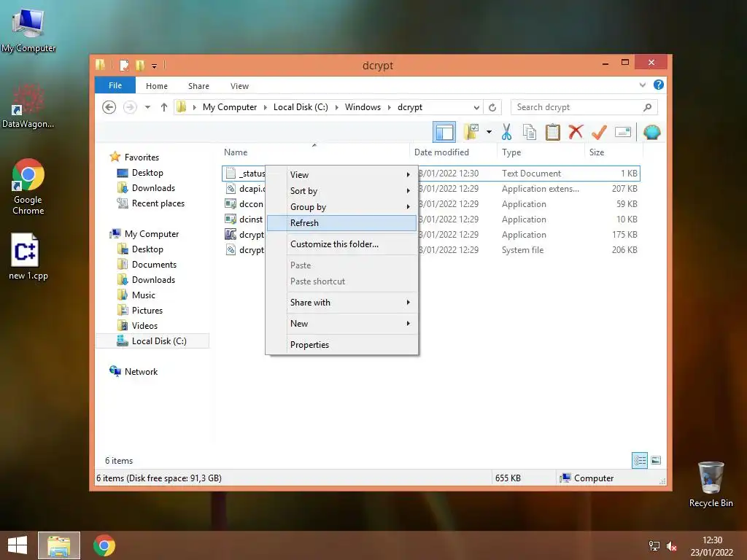
Task: Open the Sort by submenu
Action: (x=341, y=191)
